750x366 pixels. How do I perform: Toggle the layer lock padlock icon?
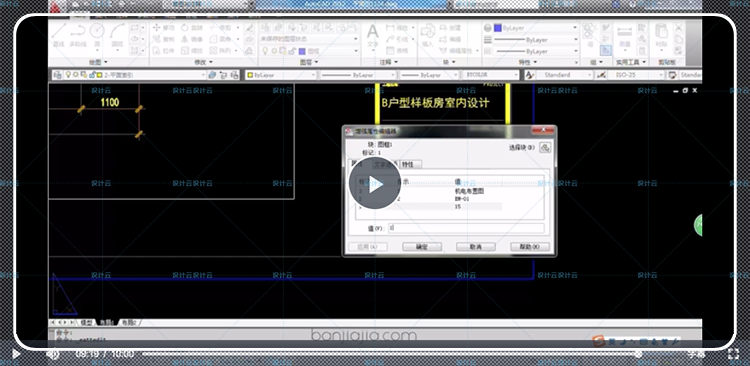(292, 51)
